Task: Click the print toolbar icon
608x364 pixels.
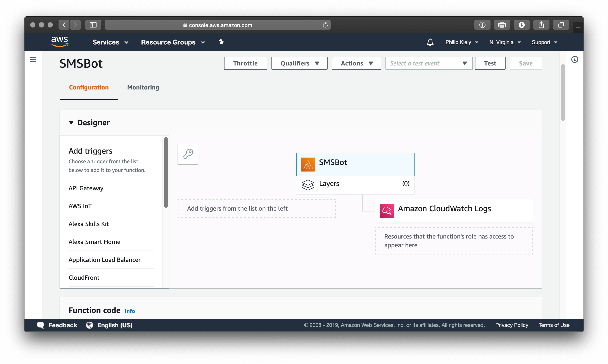Action: [x=502, y=25]
